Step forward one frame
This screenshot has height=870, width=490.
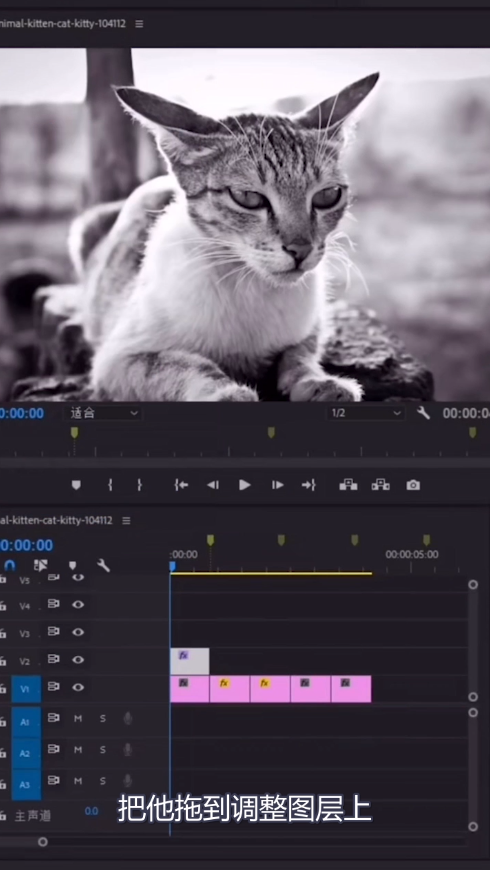pyautogui.click(x=277, y=485)
